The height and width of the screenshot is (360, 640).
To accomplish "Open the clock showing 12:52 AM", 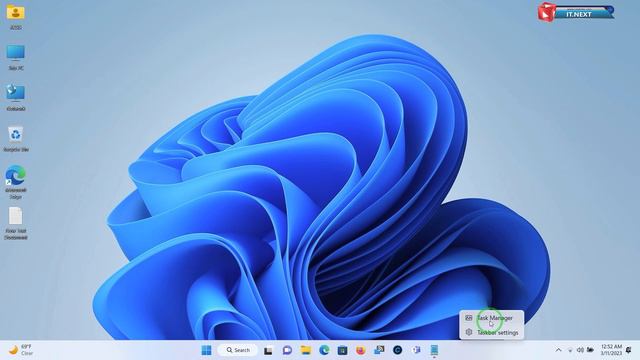I will tap(611, 350).
